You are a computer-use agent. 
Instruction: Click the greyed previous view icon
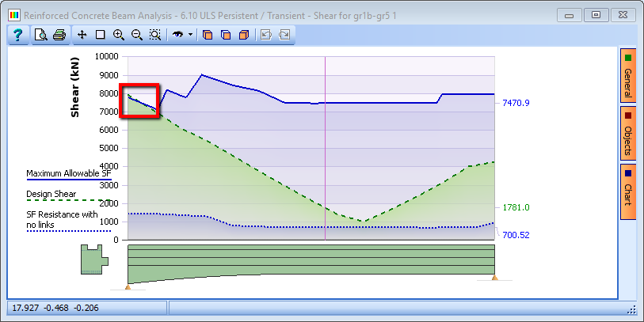266,35
